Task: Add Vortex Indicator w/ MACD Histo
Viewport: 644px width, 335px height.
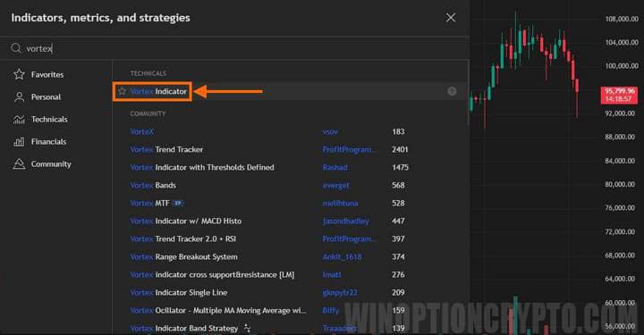Action: [x=186, y=221]
